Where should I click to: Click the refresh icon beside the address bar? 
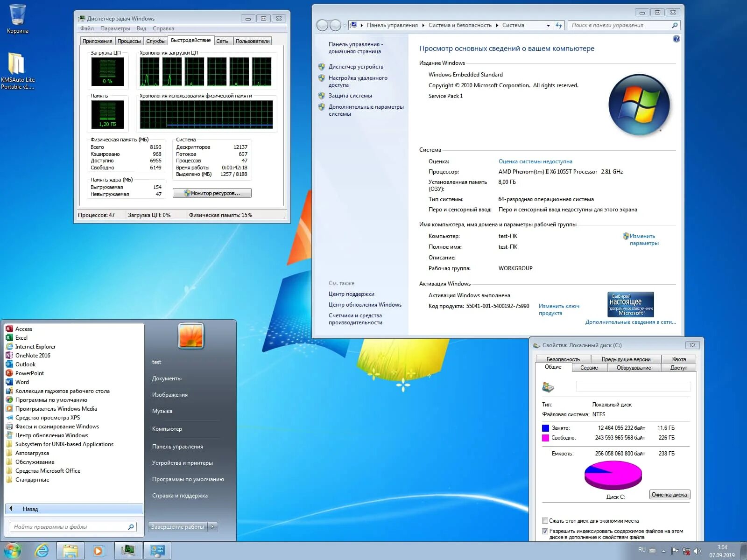pos(559,25)
